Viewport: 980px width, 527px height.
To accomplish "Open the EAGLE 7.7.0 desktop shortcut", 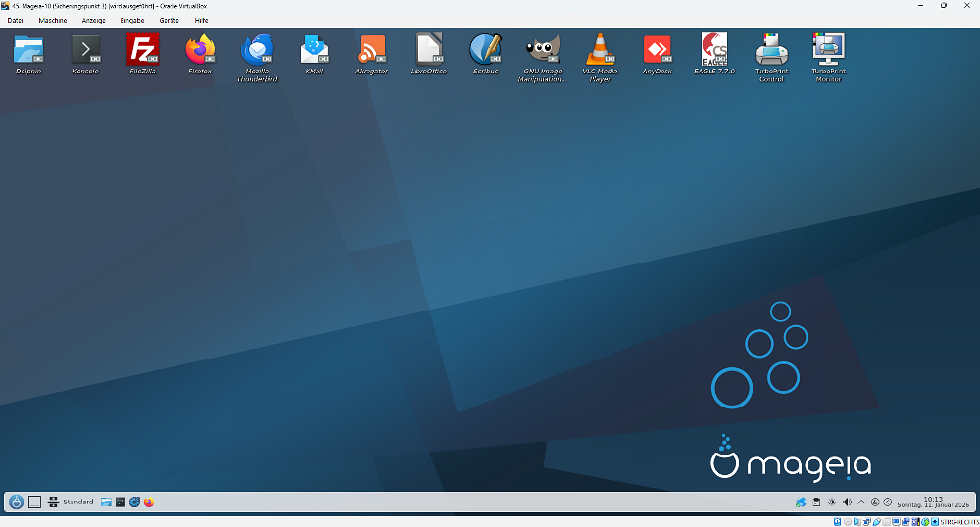I will (714, 50).
